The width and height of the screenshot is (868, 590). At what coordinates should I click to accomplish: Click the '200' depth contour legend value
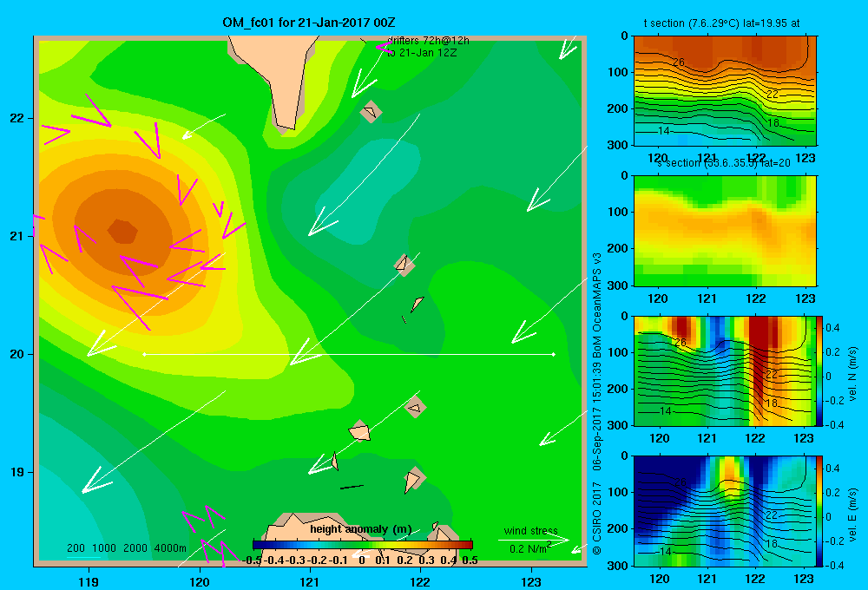pyautogui.click(x=76, y=548)
